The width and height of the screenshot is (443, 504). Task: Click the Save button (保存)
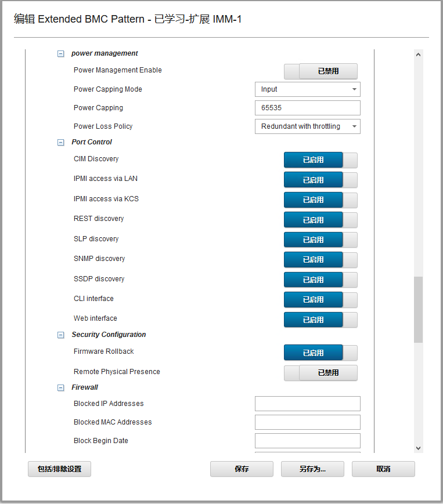242,469
